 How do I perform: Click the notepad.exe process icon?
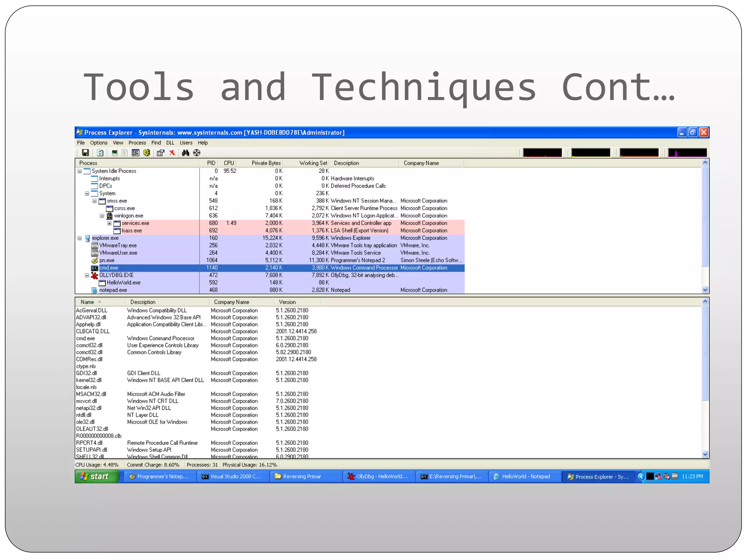pyautogui.click(x=95, y=290)
